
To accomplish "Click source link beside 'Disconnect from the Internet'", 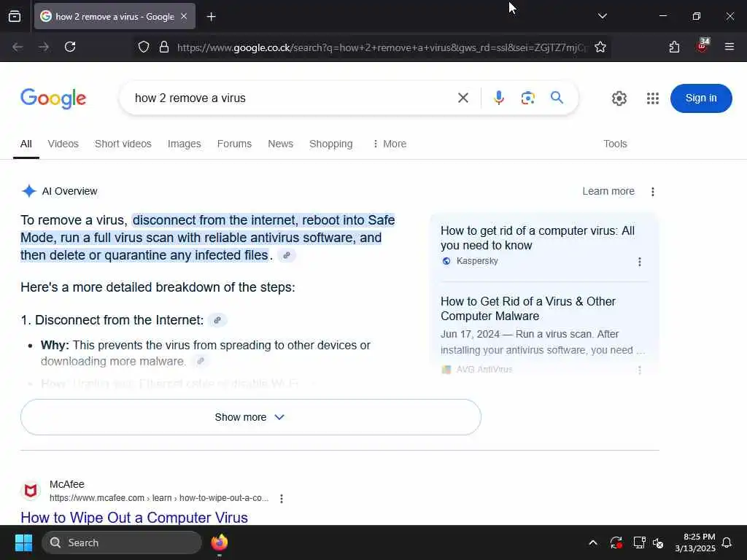I will [x=217, y=320].
